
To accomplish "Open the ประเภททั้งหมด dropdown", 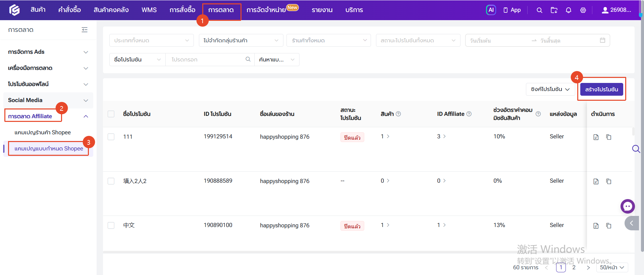I will click(152, 40).
